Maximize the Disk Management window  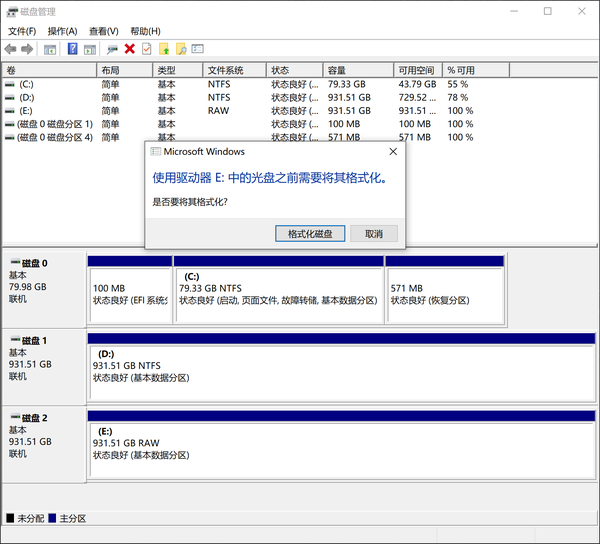click(x=548, y=11)
